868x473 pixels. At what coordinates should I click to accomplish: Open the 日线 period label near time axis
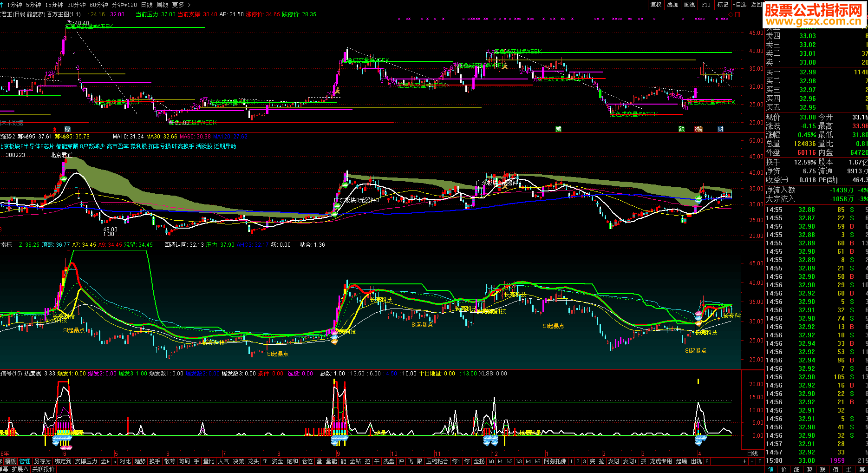click(752, 453)
